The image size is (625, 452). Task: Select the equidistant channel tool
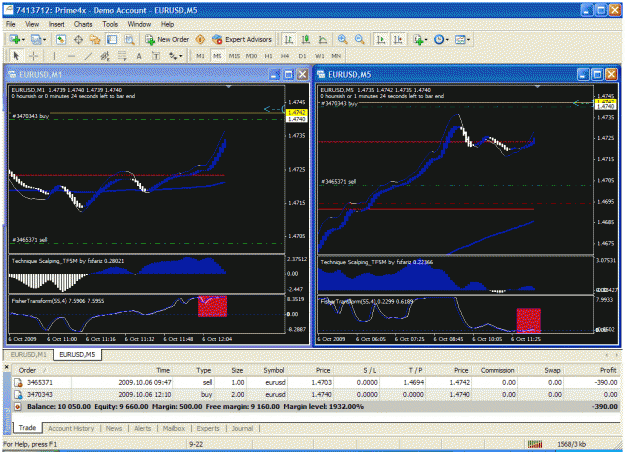point(105,56)
